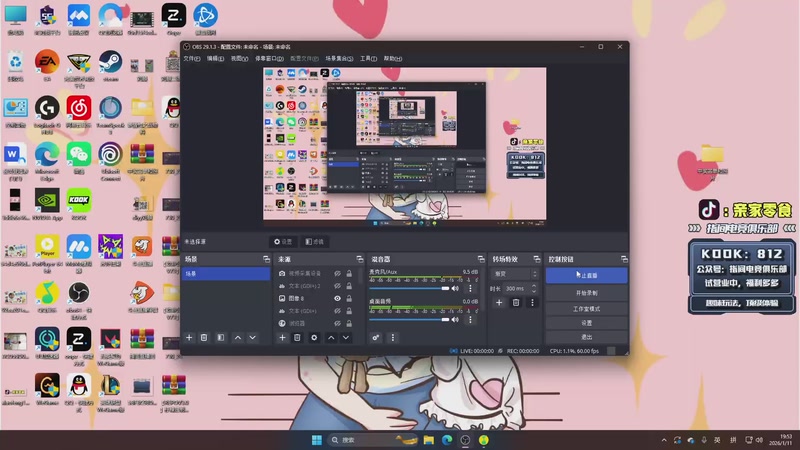
Task: Expand system tray hidden icons chevron
Action: tap(664, 440)
